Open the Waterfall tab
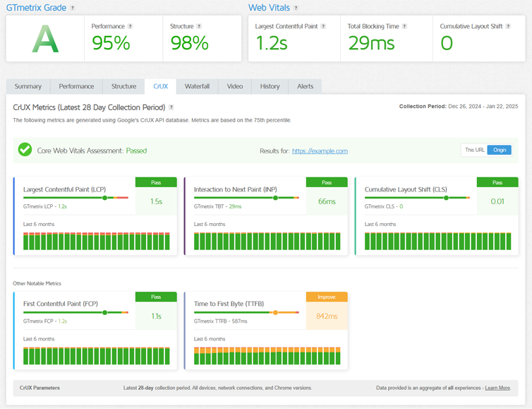532x409 pixels. tap(197, 86)
